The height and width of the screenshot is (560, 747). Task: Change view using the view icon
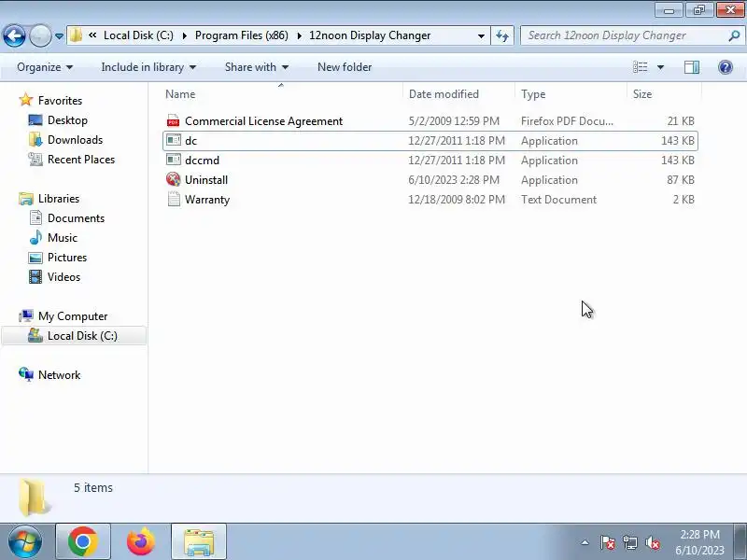click(x=640, y=67)
